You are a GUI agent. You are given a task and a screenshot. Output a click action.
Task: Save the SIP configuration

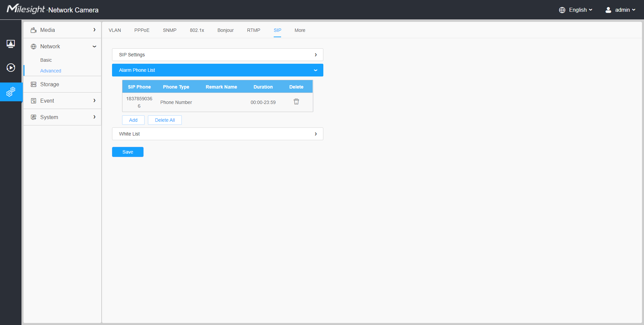click(x=128, y=152)
